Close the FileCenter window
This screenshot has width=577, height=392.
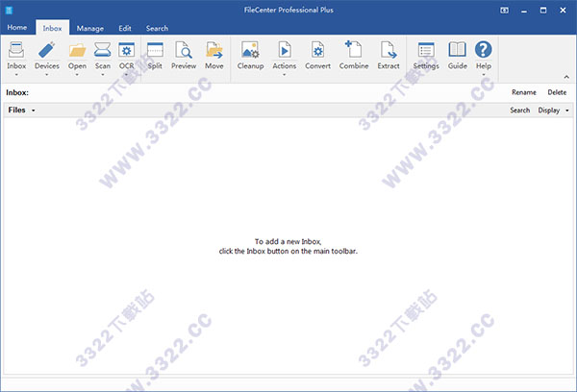563,11
